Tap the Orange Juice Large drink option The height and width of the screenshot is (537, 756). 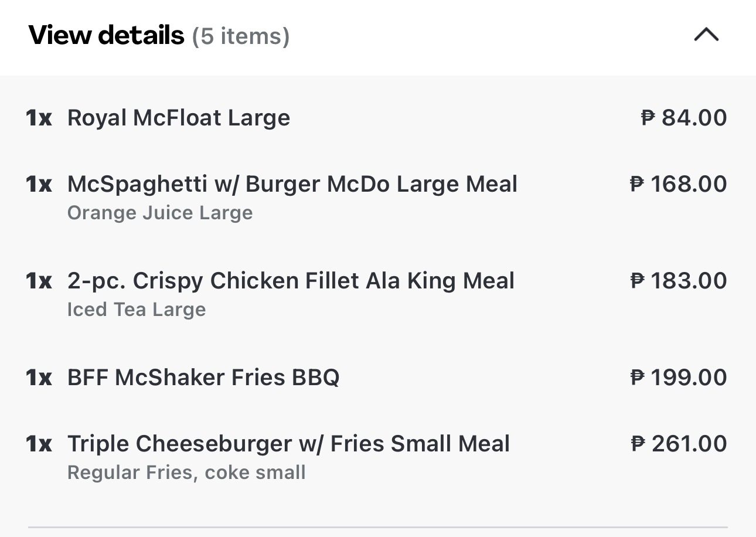(x=160, y=213)
